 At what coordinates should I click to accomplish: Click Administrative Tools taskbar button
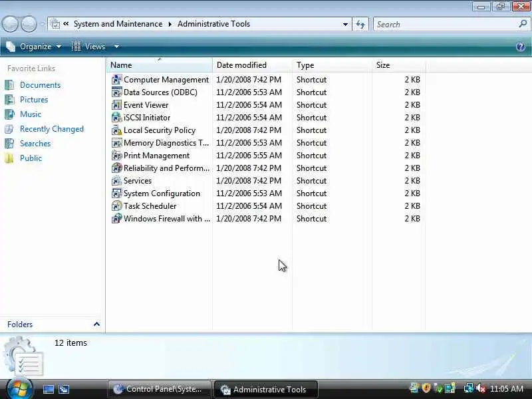[x=265, y=390]
